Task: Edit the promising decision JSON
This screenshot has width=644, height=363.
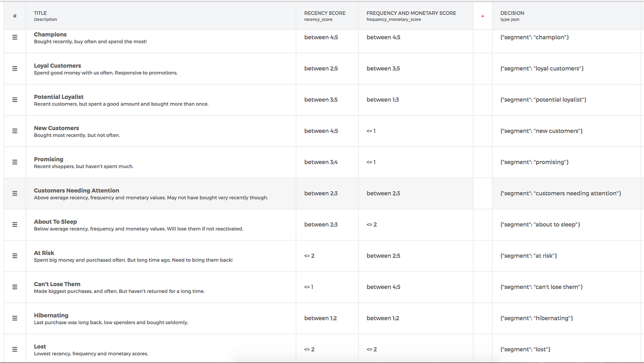Action: [535, 162]
